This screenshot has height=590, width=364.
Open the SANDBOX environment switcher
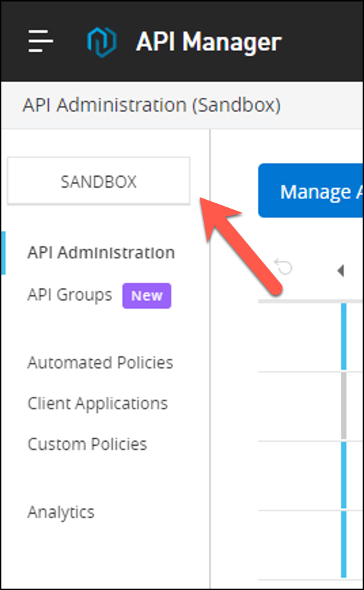pyautogui.click(x=98, y=181)
